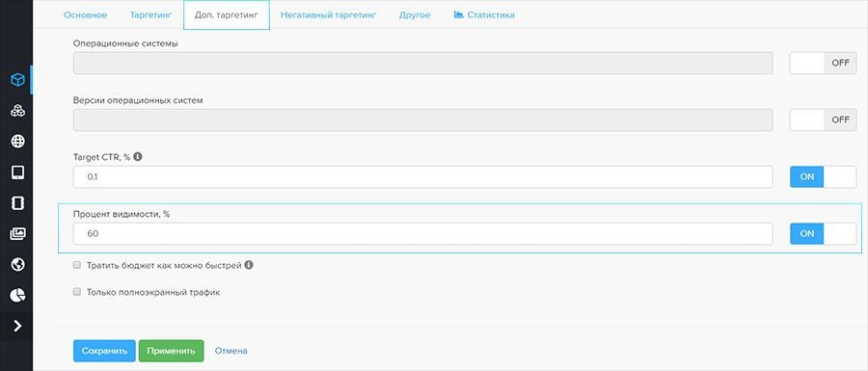Toggle Операционные системы switch
Screen dimensions: 868x371
pos(824,63)
